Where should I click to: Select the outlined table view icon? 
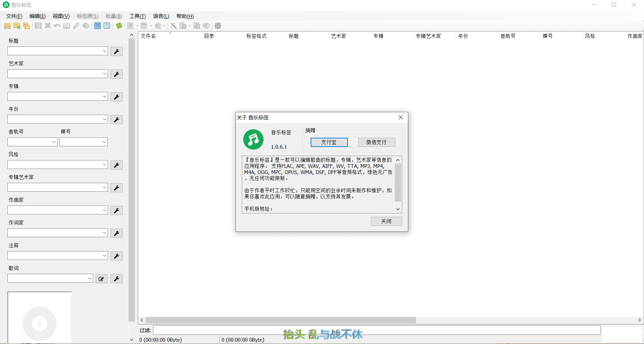[107, 26]
